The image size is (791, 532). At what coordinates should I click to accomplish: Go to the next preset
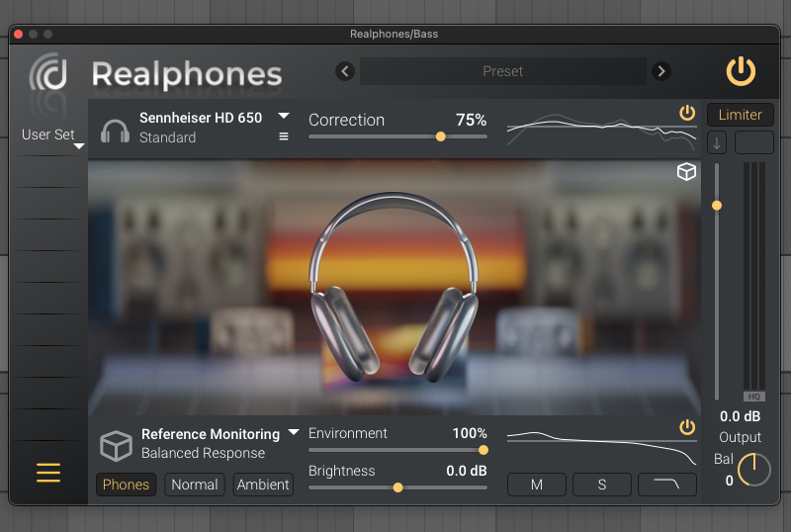(x=661, y=71)
